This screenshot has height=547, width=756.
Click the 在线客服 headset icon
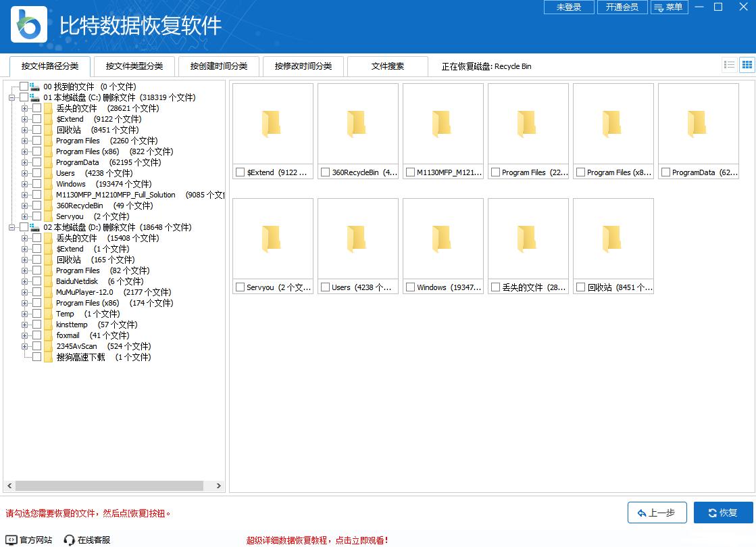click(68, 540)
